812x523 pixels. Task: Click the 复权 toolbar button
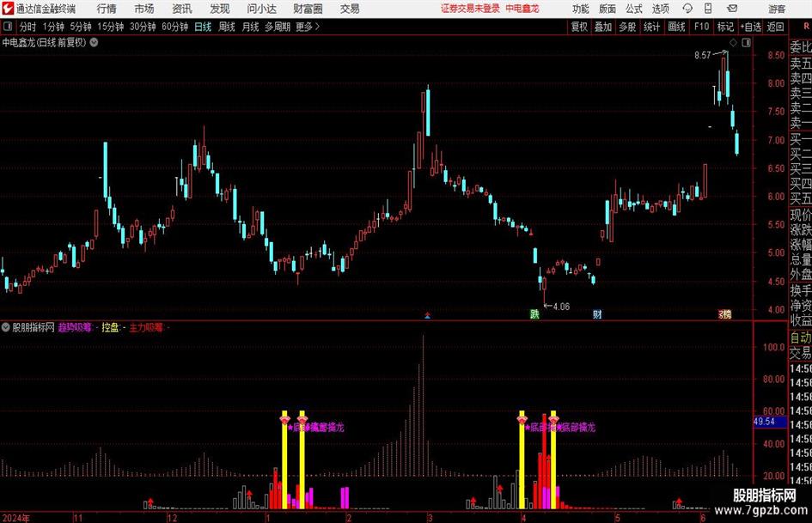[579, 27]
